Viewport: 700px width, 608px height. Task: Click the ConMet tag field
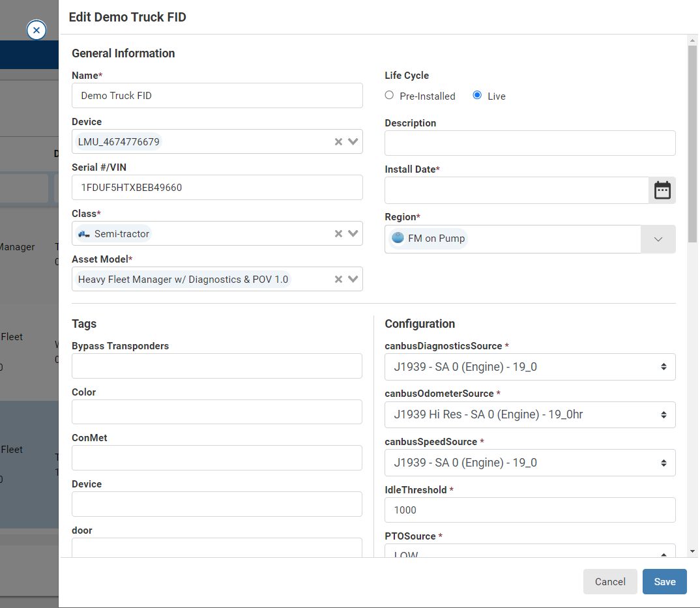click(217, 458)
